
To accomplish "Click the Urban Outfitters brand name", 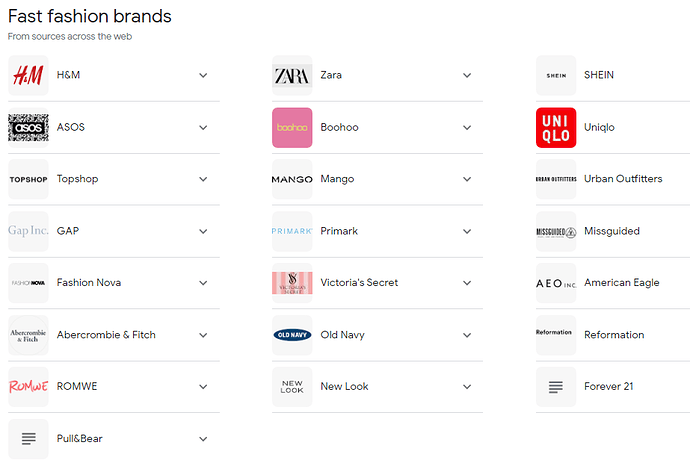I will tap(623, 179).
